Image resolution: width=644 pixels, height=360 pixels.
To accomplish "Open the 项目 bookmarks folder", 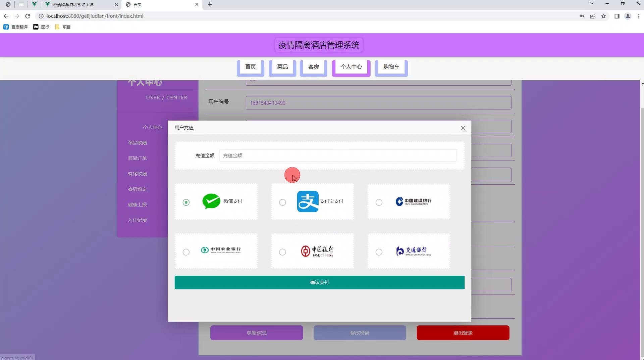I will click(63, 27).
